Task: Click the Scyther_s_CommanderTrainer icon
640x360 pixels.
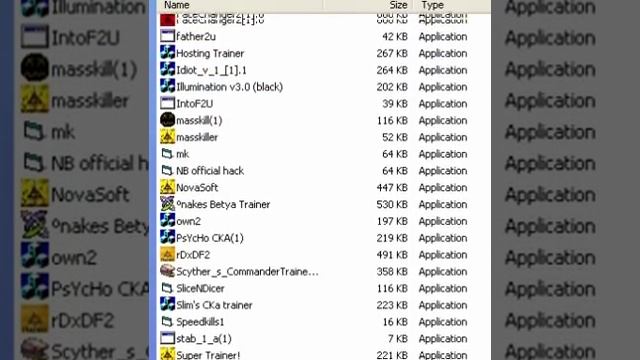Action: 167,271
